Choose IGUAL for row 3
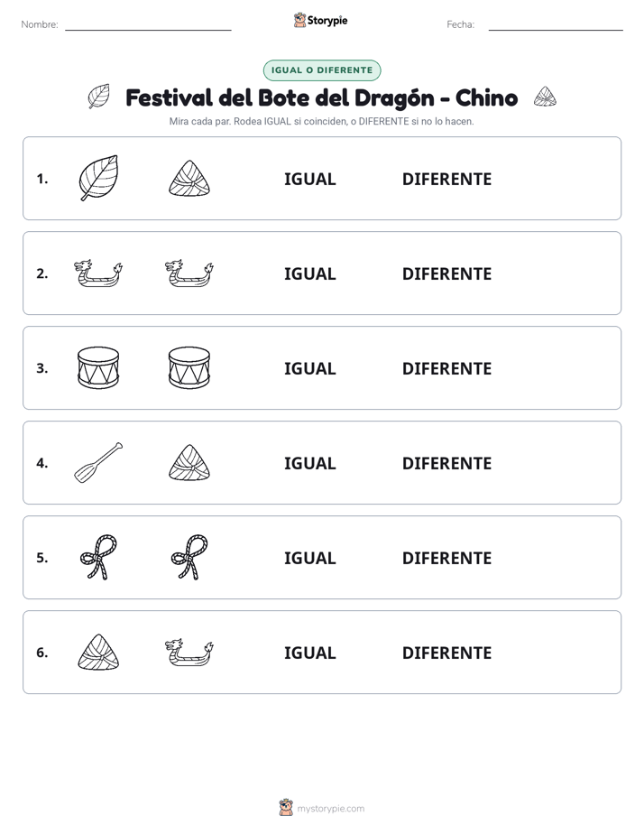The width and height of the screenshot is (644, 834). (x=309, y=368)
